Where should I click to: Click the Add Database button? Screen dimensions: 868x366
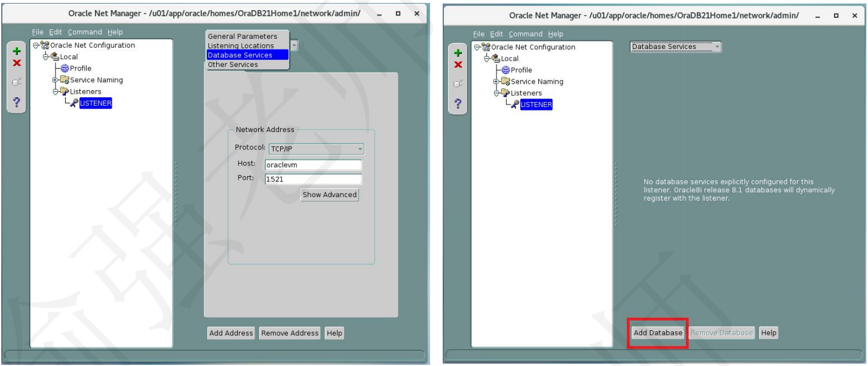(658, 333)
